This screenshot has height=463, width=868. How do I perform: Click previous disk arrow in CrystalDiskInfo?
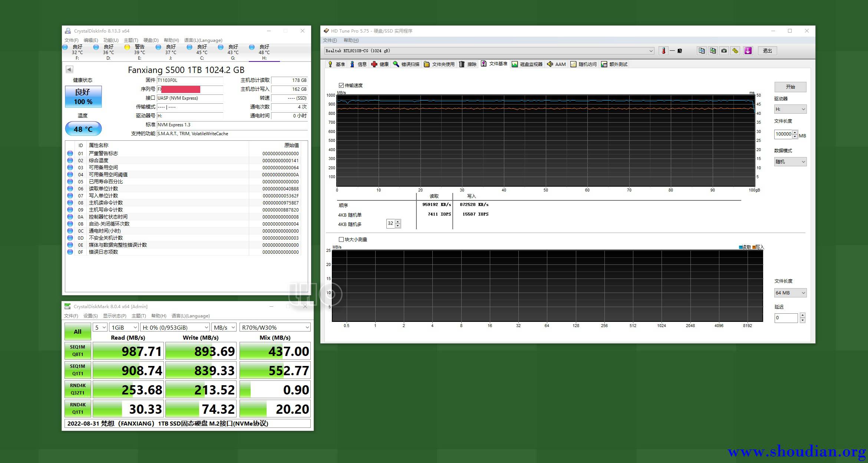tap(69, 69)
